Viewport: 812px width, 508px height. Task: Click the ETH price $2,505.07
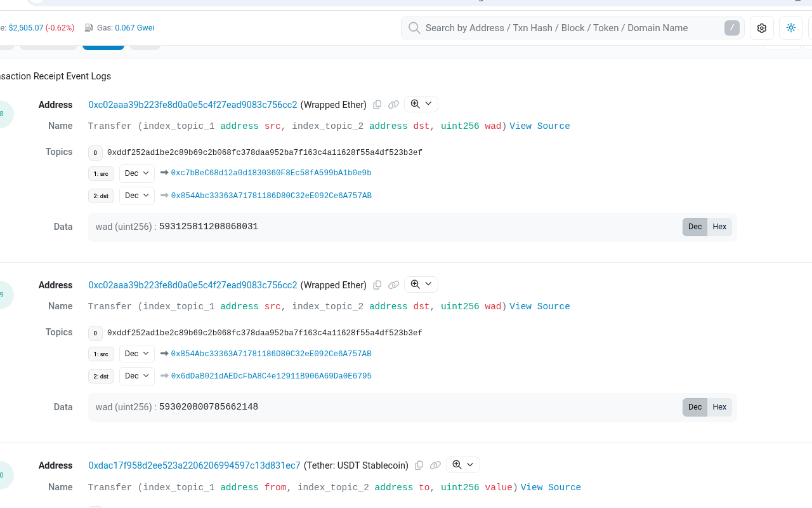(x=26, y=28)
